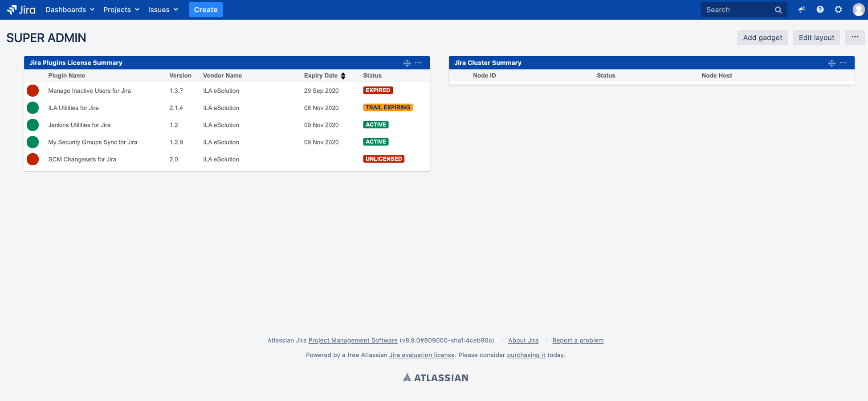Open the Dashboards menu
Image resolution: width=868 pixels, height=401 pixels.
(70, 9)
